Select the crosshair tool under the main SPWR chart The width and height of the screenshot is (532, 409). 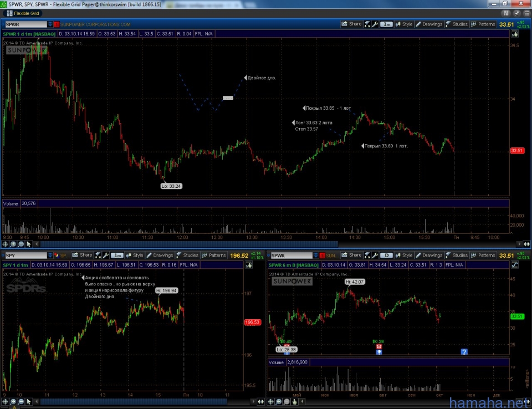pyautogui.click(x=5, y=244)
